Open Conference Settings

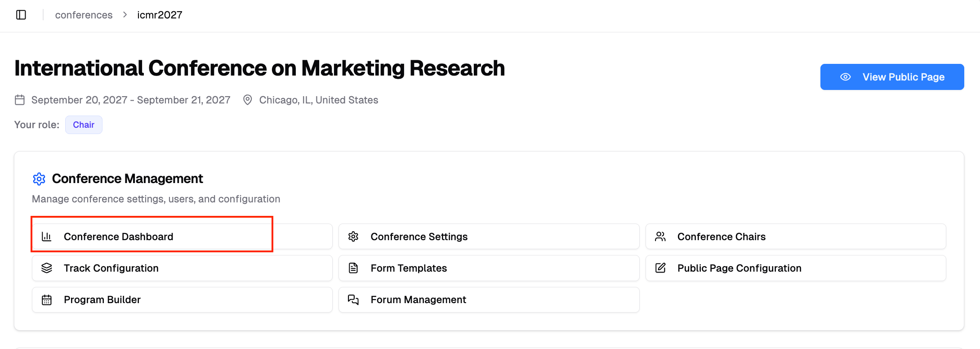point(419,237)
